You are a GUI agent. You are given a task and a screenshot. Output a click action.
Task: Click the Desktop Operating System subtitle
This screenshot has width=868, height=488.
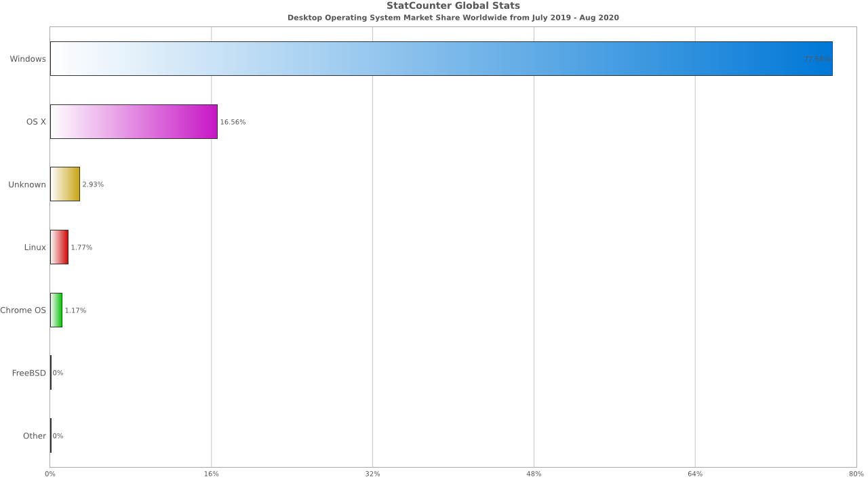pos(453,18)
